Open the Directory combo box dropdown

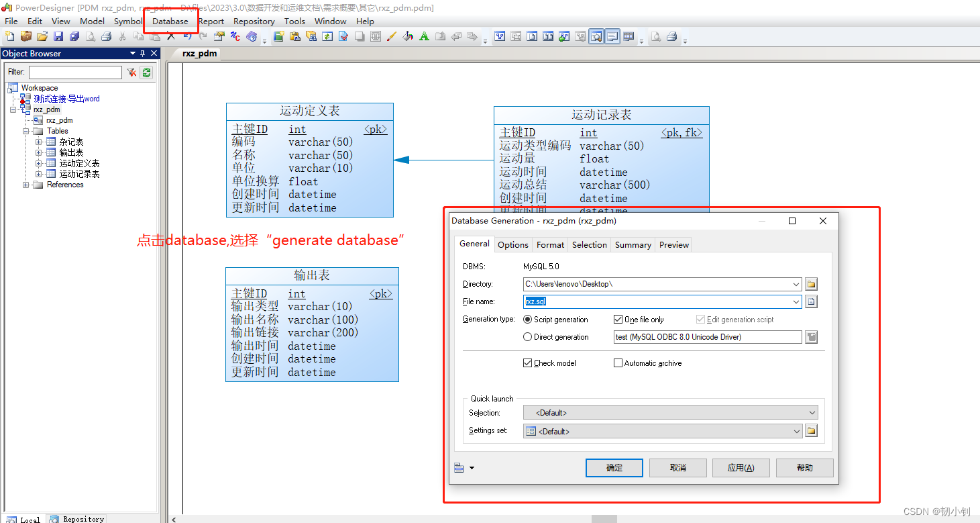coord(796,284)
